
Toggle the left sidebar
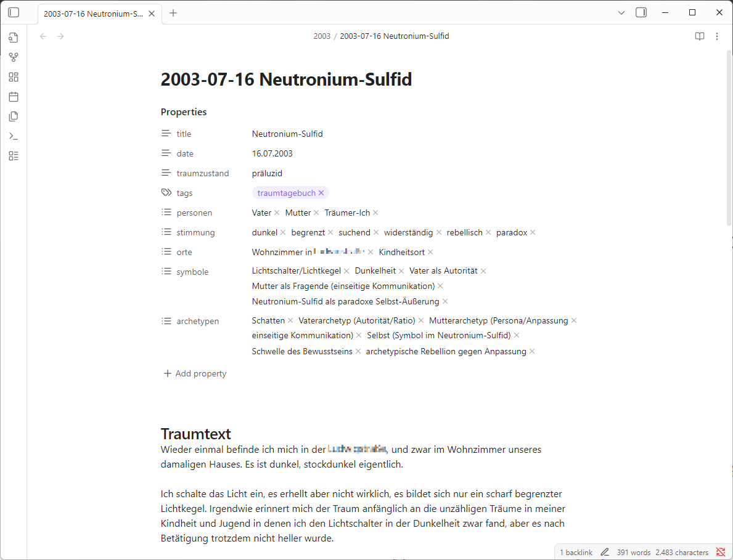click(x=14, y=12)
